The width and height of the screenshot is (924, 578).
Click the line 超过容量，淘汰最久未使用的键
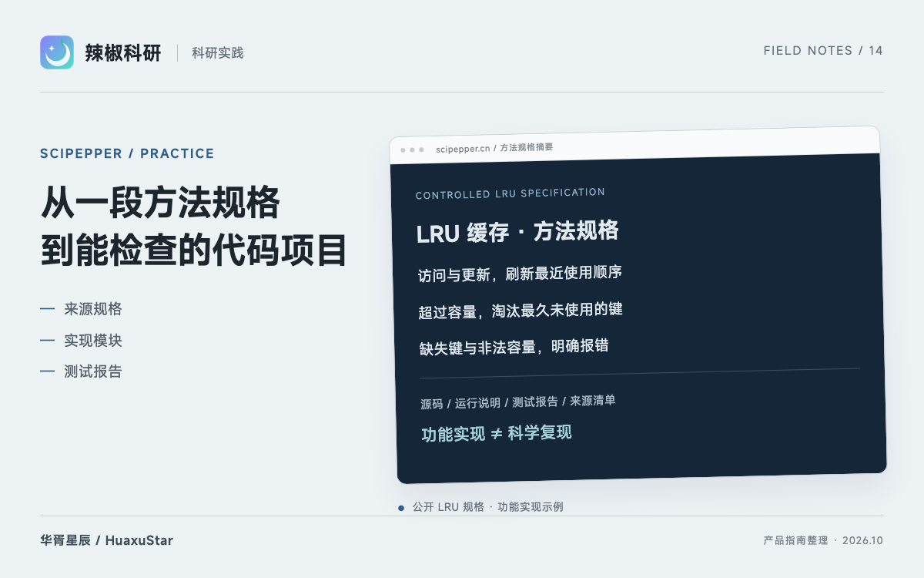click(521, 311)
